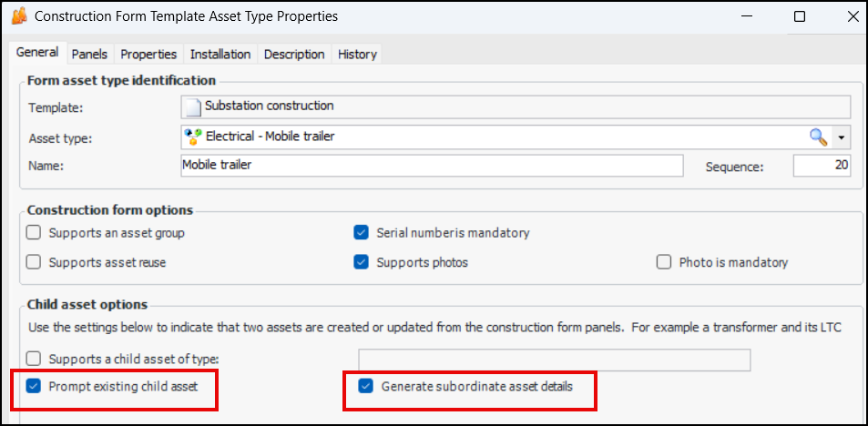This screenshot has height=426, width=868.
Task: Uncheck Serial number is mandatory
Action: tap(361, 233)
